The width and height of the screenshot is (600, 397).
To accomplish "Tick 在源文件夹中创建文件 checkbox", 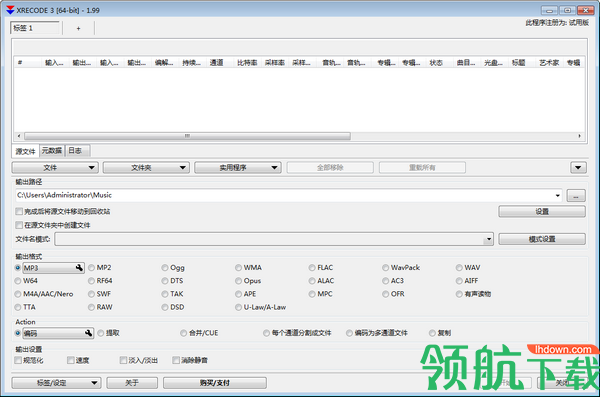I will [19, 225].
